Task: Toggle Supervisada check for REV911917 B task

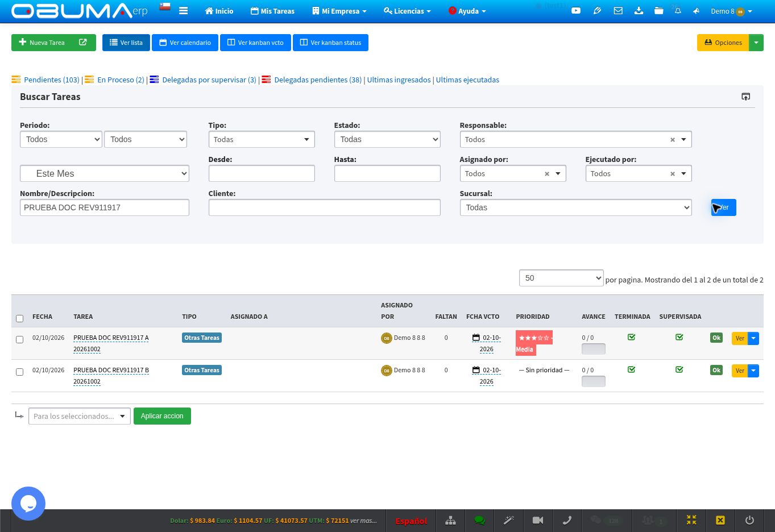Action: pyautogui.click(x=679, y=369)
